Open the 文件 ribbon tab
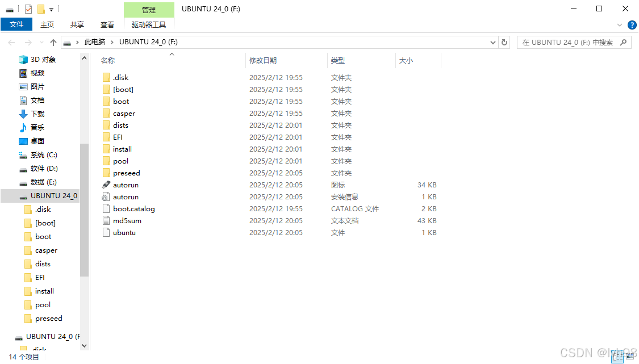This screenshot has height=364, width=639. pyautogui.click(x=16, y=24)
